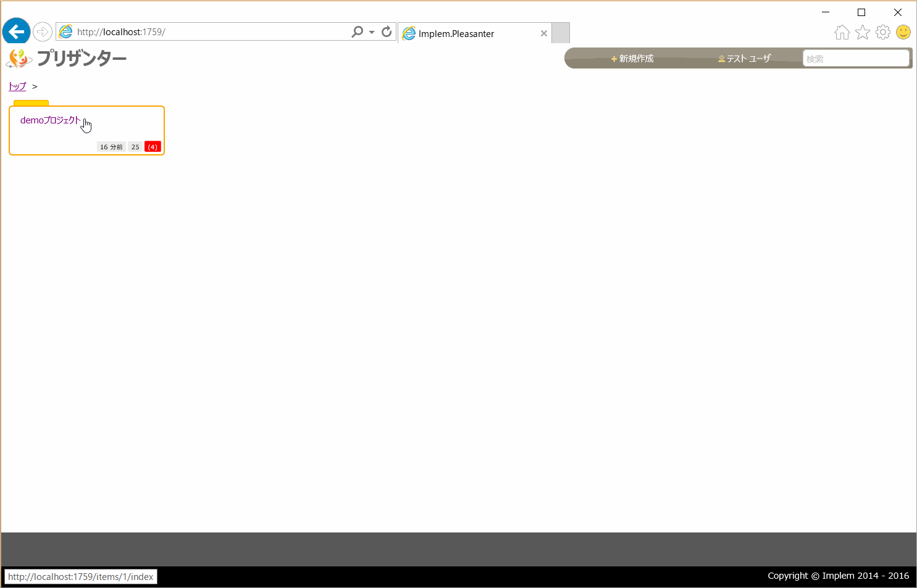
Task: Close the Implem.Pleasanter tab
Action: click(544, 33)
